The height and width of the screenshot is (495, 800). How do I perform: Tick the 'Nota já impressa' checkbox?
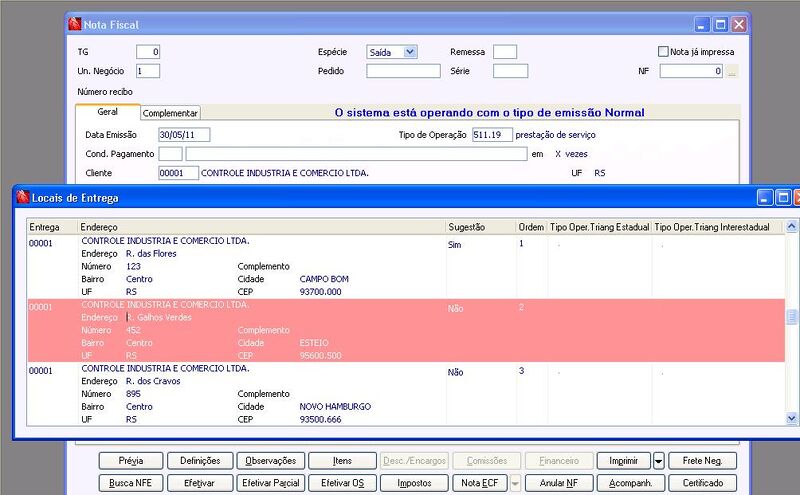point(663,52)
